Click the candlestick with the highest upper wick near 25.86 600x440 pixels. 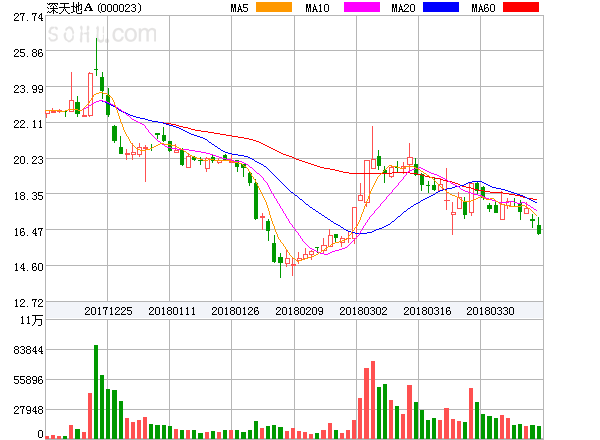click(96, 57)
